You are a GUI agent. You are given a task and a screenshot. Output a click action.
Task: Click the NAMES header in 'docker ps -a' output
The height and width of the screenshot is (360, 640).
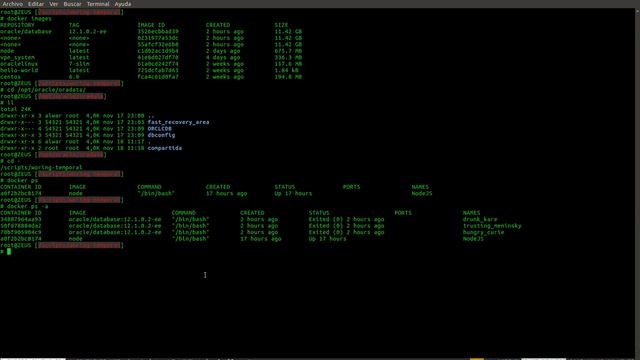tap(471, 213)
